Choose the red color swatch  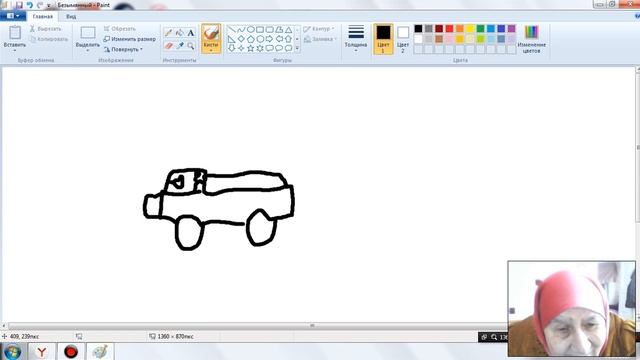[x=449, y=29]
